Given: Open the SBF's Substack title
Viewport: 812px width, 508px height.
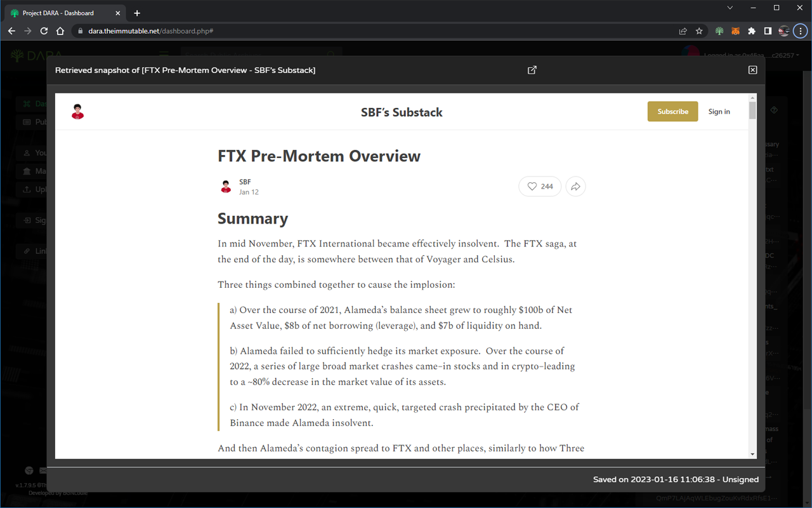Looking at the screenshot, I should 402,112.
